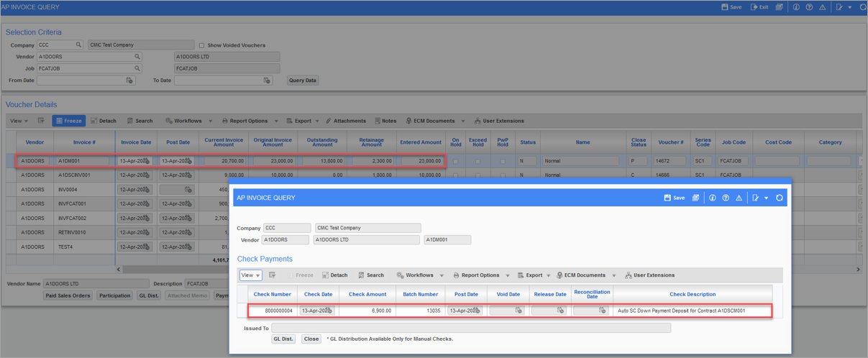Click the Query Data button
868x358 pixels.
(x=303, y=81)
